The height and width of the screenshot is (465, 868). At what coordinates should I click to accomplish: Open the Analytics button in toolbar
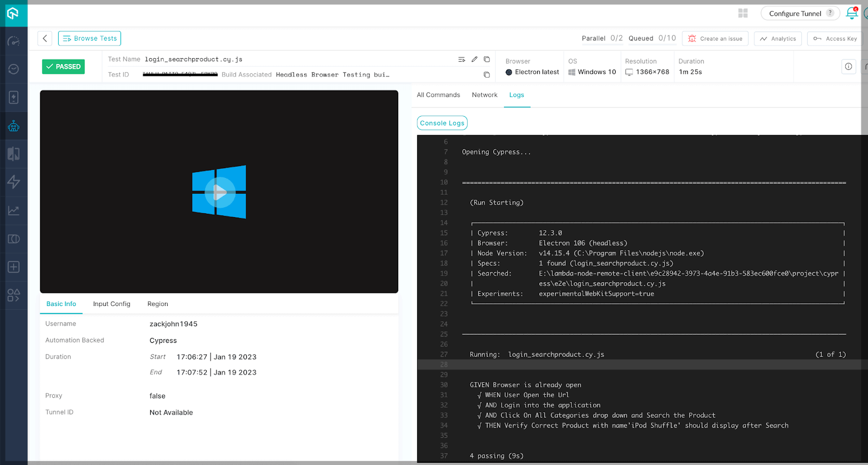777,39
